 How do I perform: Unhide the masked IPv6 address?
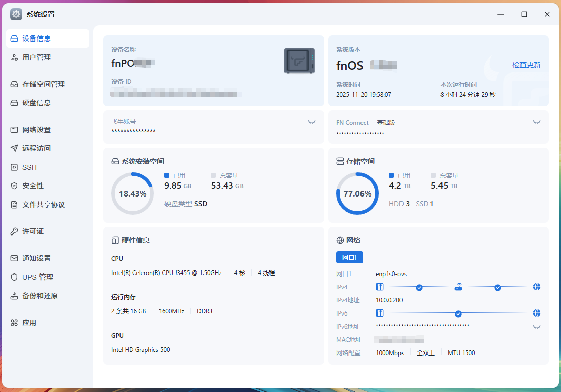point(537,327)
